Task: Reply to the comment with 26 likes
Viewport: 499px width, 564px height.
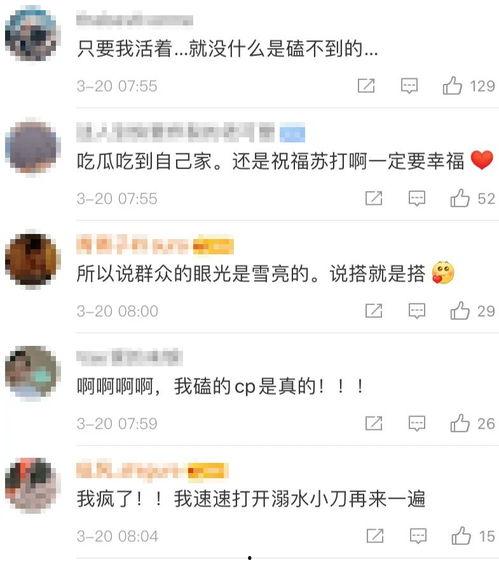Action: coord(417,423)
